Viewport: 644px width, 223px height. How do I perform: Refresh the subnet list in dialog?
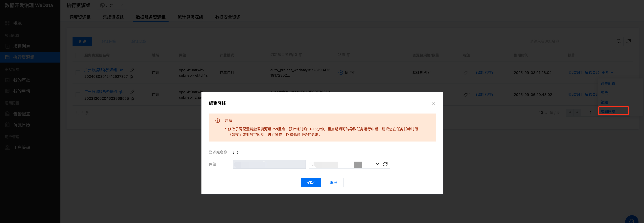[x=385, y=164]
